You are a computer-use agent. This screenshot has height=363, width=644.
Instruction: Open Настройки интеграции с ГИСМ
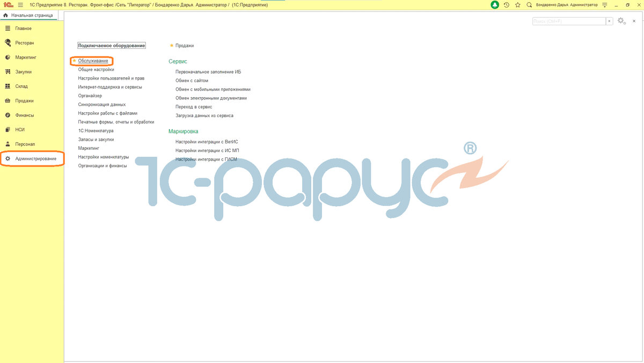[206, 159]
